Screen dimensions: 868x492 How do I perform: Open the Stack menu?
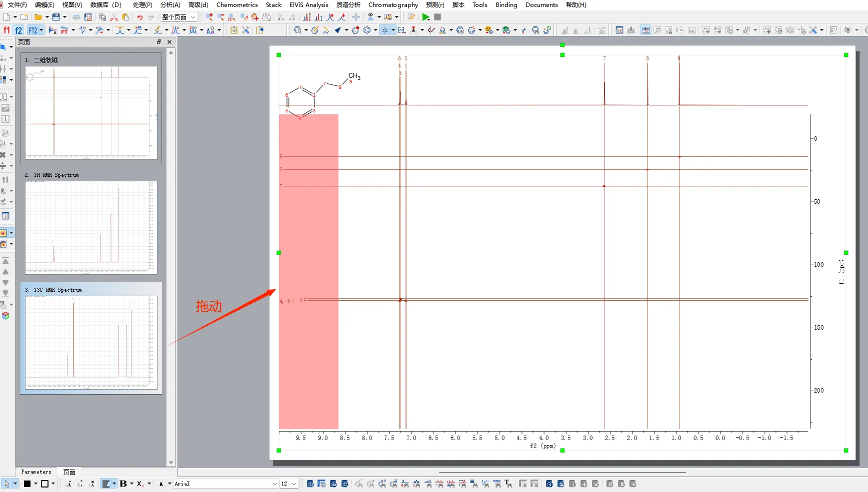click(x=273, y=5)
